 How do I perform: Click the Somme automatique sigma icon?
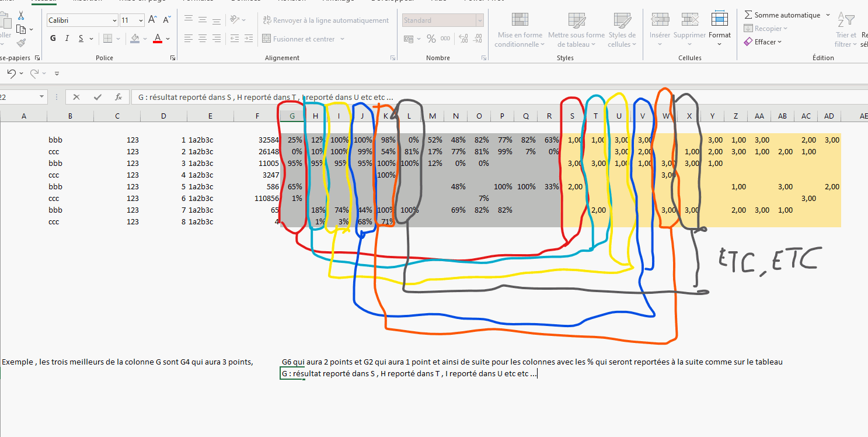(748, 15)
